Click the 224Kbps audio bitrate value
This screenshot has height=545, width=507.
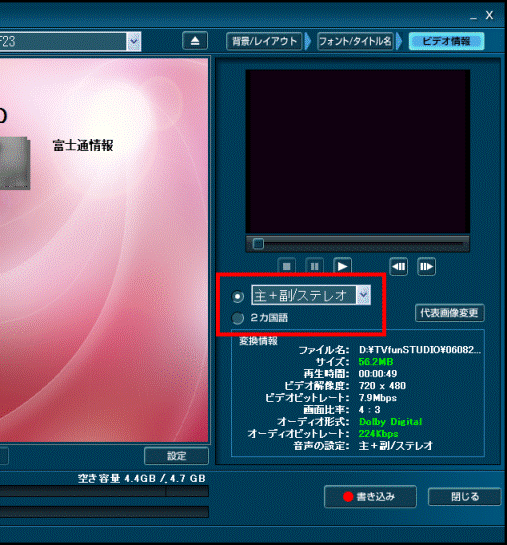pyautogui.click(x=378, y=434)
